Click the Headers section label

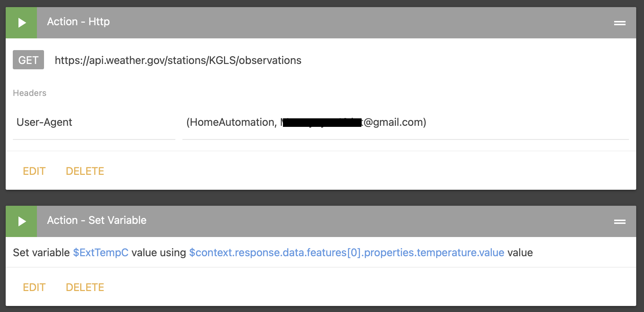click(x=30, y=93)
